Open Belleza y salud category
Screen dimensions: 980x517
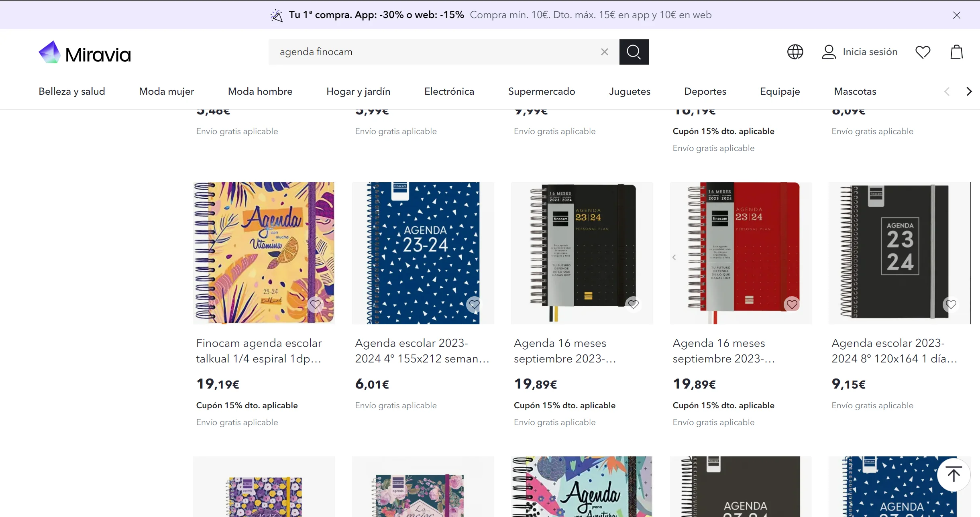pos(72,92)
